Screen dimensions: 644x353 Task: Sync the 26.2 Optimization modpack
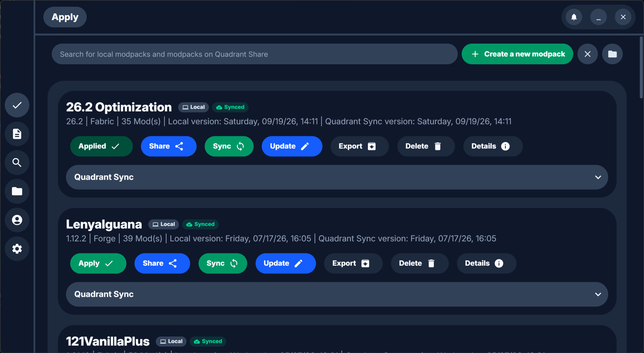(229, 146)
